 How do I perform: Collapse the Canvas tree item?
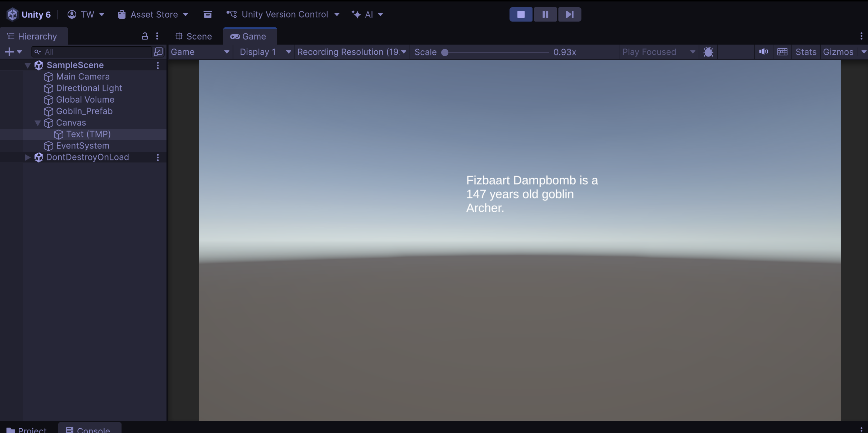click(x=37, y=123)
